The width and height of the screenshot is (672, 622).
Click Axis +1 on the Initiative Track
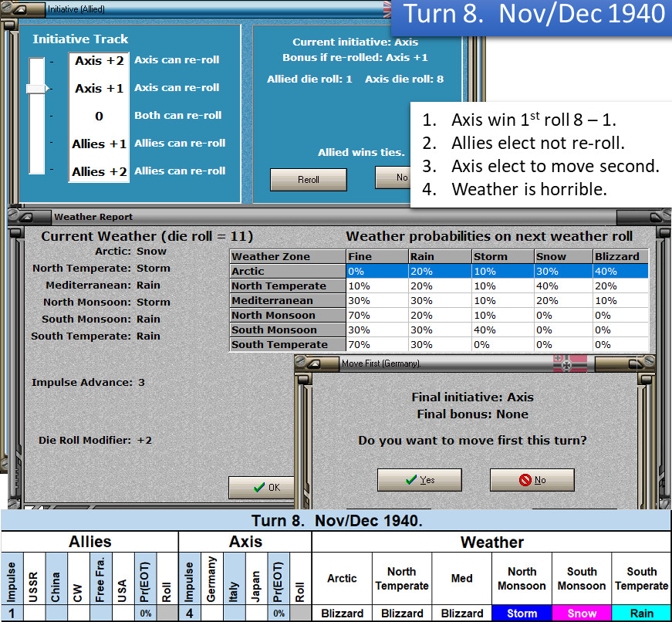100,88
